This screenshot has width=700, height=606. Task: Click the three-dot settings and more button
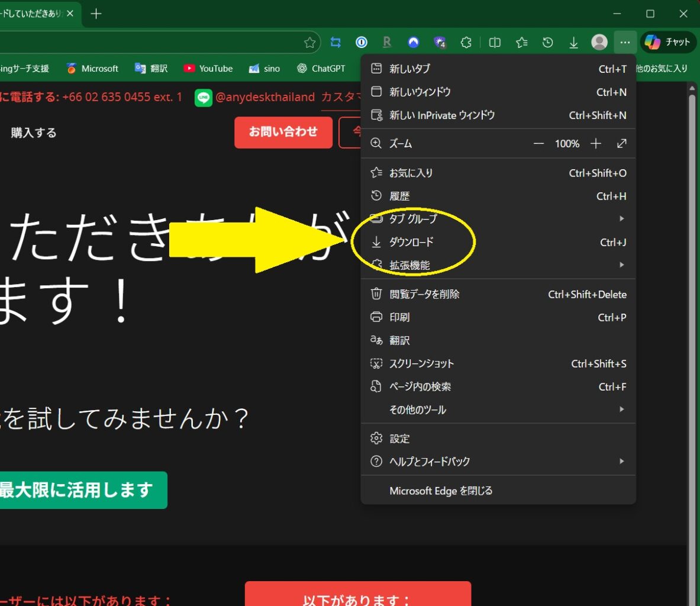click(625, 42)
